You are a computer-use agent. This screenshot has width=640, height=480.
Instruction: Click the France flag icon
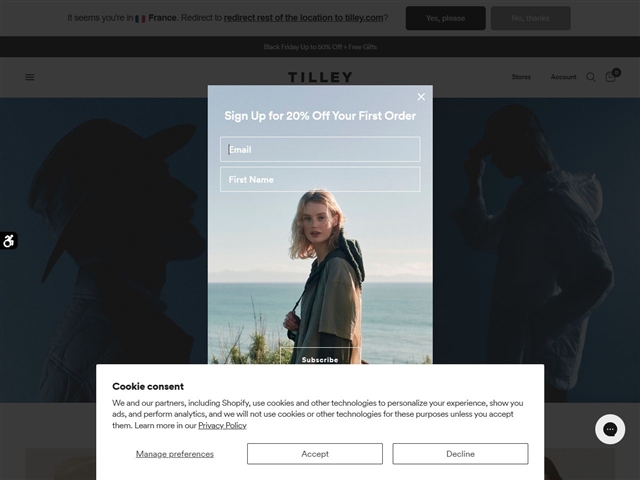(x=140, y=18)
